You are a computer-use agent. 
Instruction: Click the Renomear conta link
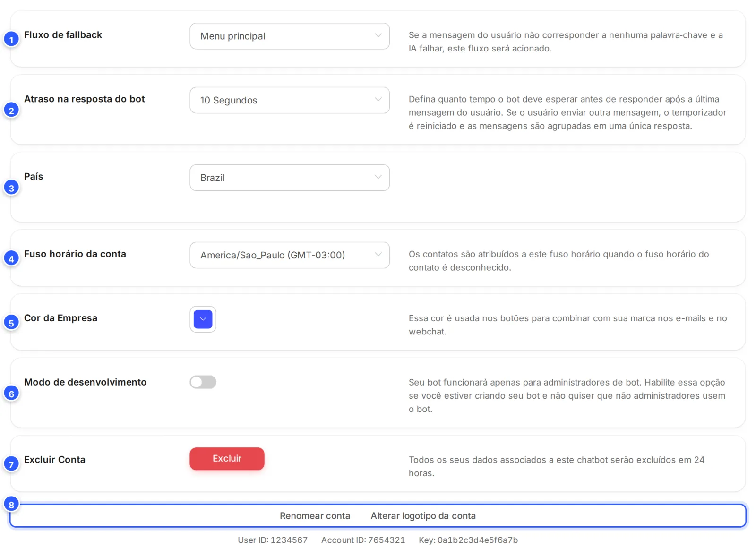[315, 516]
